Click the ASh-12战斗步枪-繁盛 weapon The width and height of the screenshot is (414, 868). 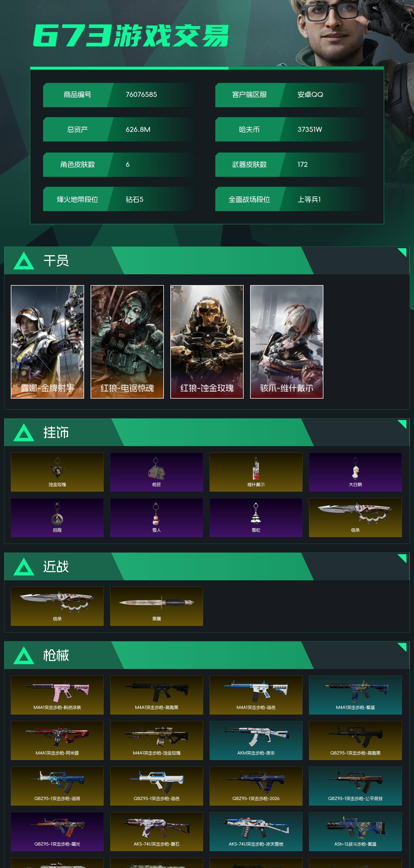click(355, 832)
